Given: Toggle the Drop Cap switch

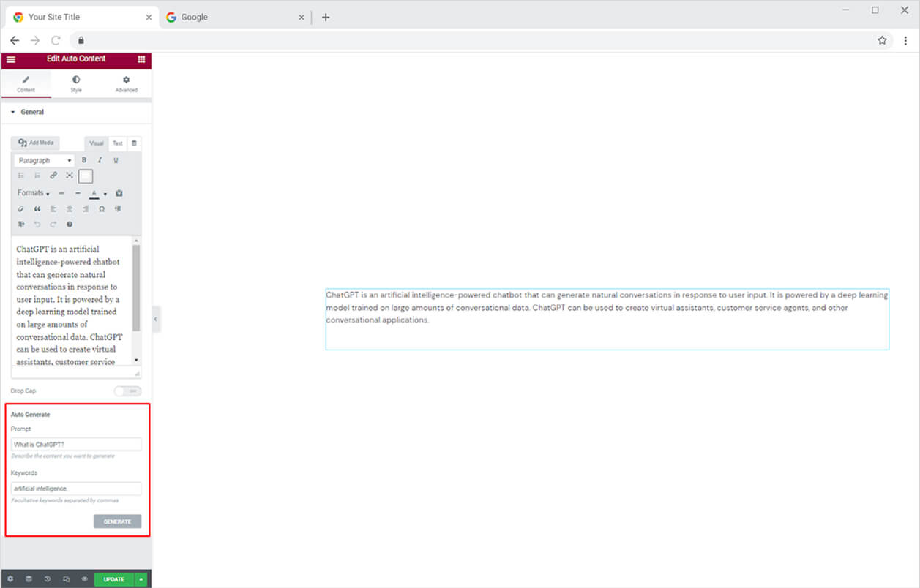Looking at the screenshot, I should coord(127,391).
